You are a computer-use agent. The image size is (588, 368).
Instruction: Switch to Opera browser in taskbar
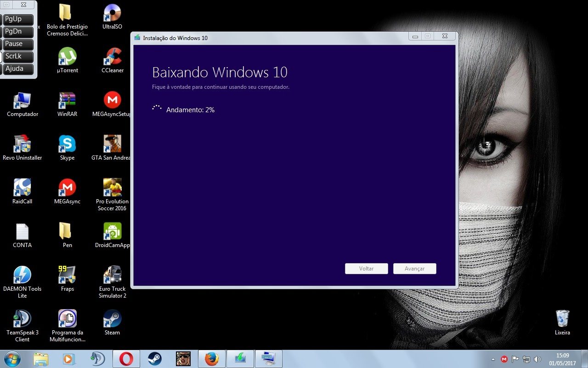point(126,359)
